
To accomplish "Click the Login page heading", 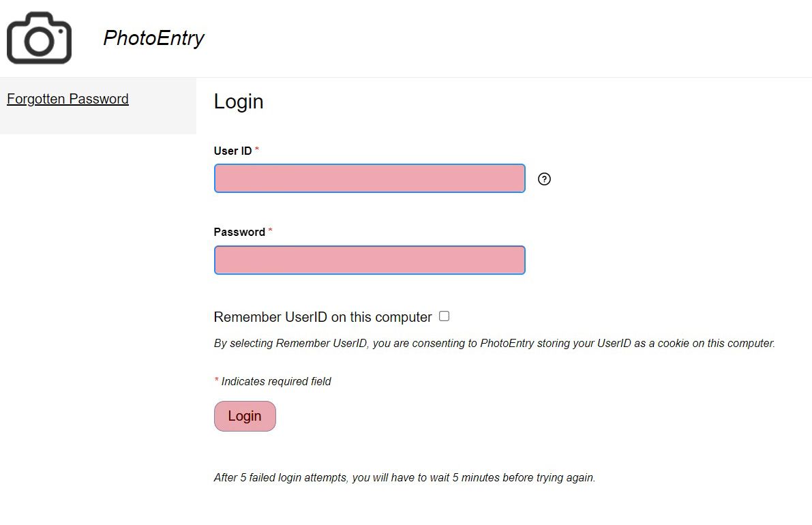I will tap(239, 102).
